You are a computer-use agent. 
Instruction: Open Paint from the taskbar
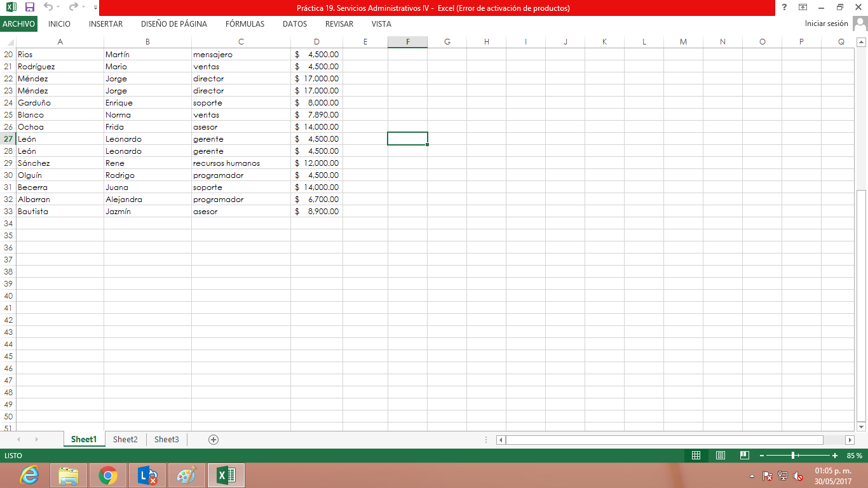(187, 475)
